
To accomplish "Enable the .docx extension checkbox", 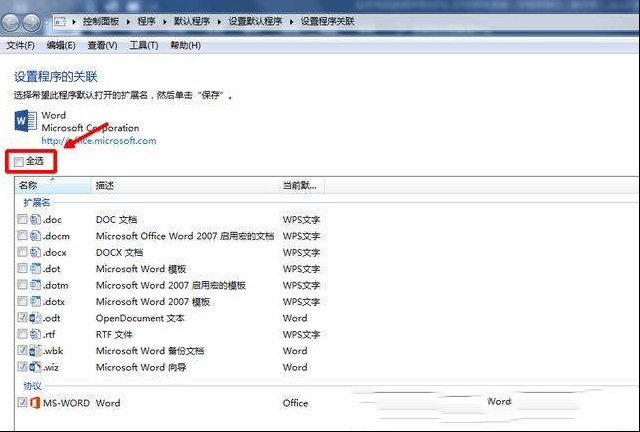I will point(22,252).
